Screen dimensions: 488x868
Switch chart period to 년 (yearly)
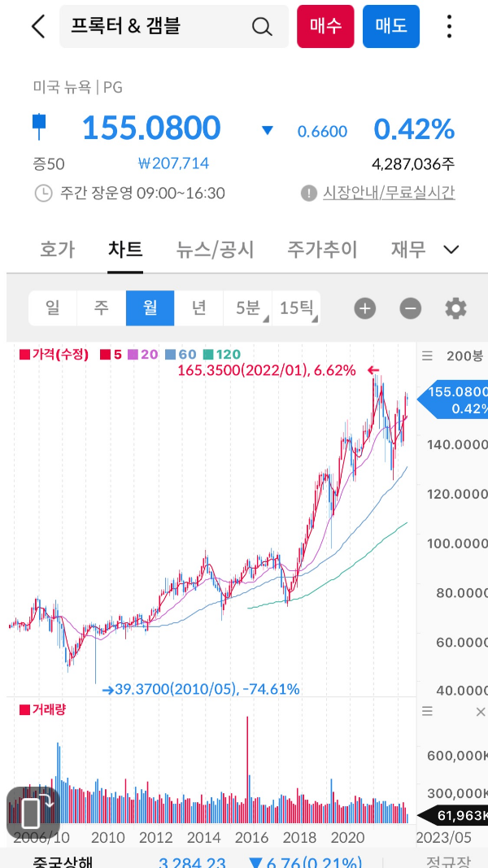point(199,308)
